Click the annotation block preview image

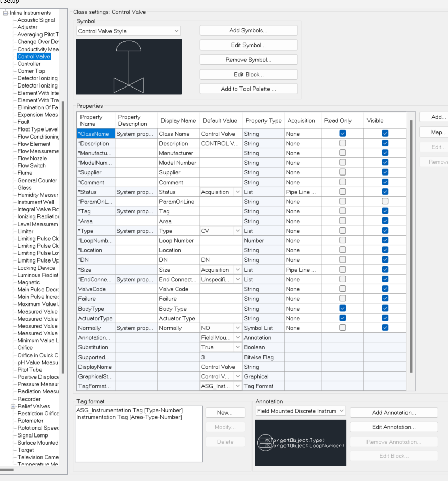click(x=300, y=442)
